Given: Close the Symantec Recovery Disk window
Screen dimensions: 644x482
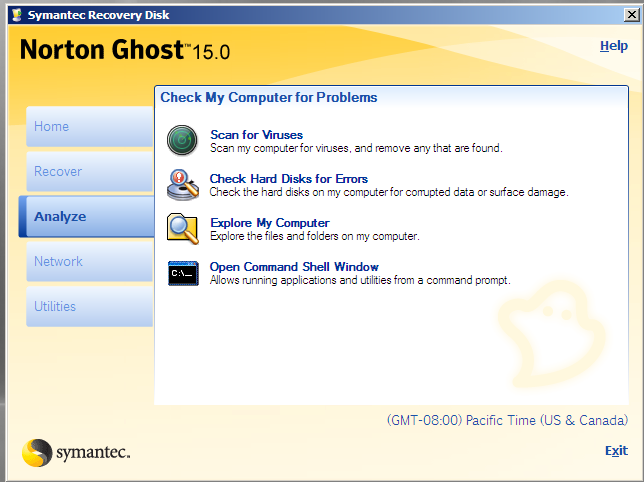Looking at the screenshot, I should 632,15.
